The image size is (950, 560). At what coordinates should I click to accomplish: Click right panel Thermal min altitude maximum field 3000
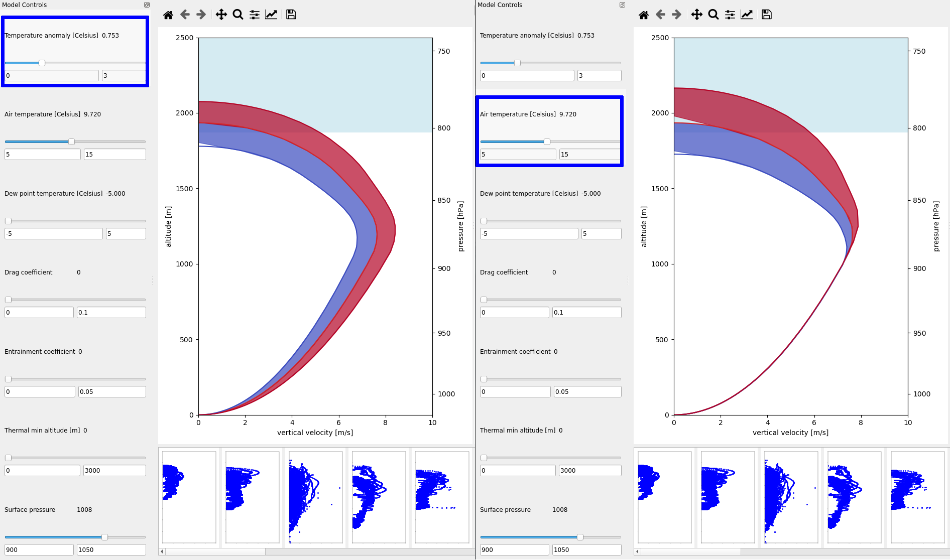[x=589, y=471]
